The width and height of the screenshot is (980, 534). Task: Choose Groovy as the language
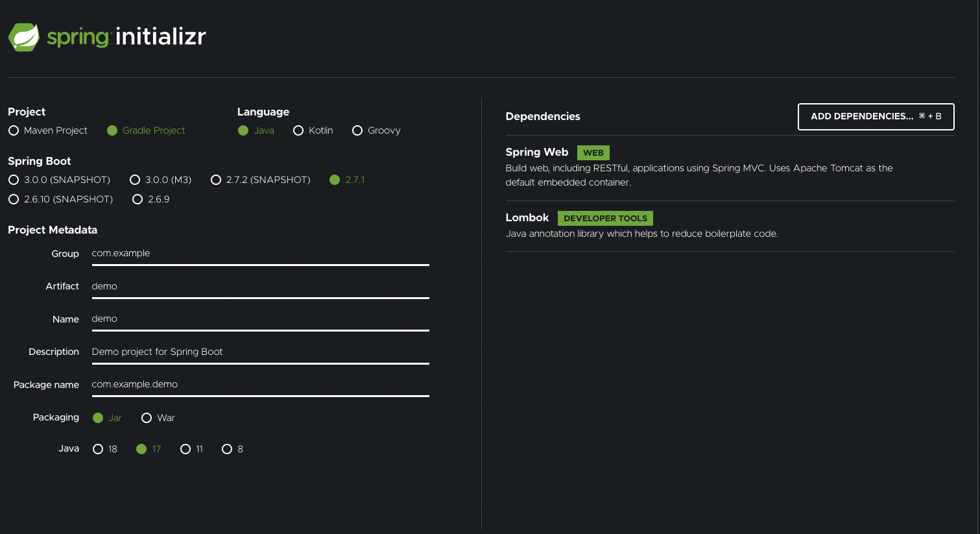click(x=376, y=130)
